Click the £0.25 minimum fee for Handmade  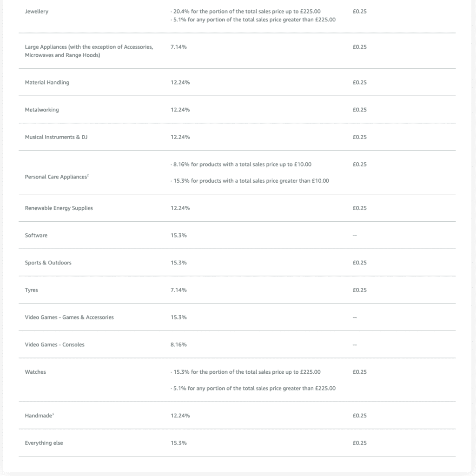(359, 416)
